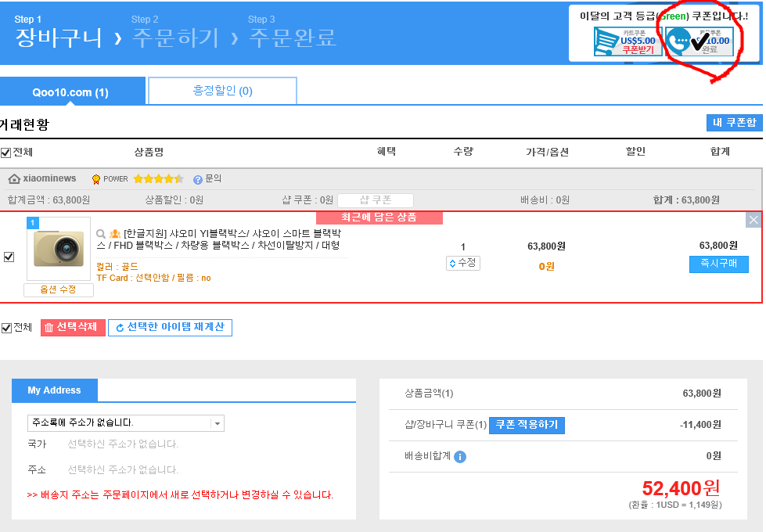
Task: Click the blue question mark 문의 icon
Action: pos(198,179)
